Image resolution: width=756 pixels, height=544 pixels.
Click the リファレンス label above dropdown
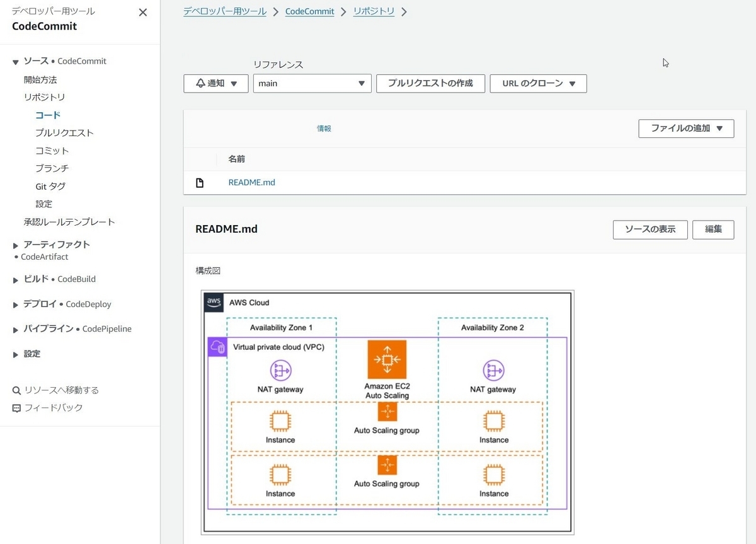[278, 65]
